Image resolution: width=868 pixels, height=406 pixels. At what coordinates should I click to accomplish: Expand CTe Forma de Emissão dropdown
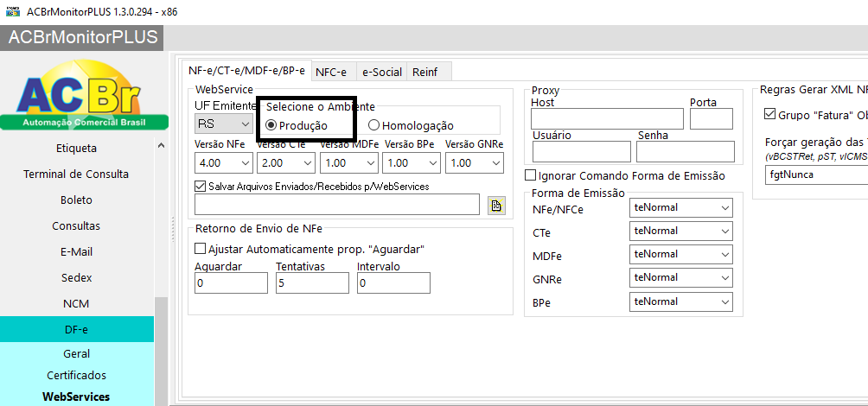coord(681,232)
